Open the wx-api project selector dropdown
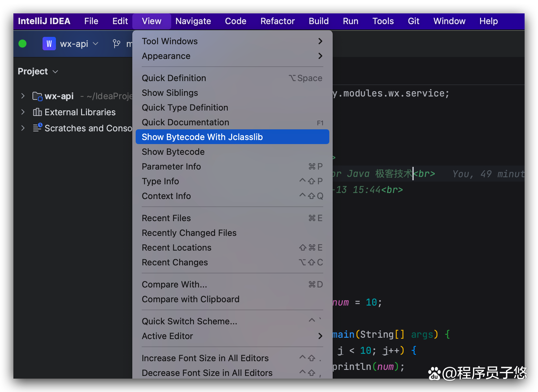 click(x=79, y=44)
